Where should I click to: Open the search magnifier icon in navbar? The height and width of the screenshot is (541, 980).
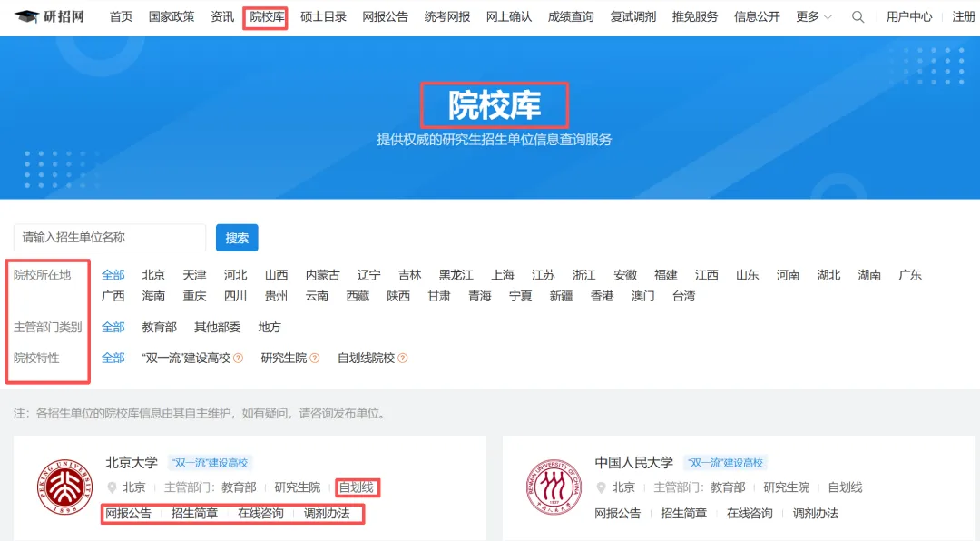coord(858,17)
